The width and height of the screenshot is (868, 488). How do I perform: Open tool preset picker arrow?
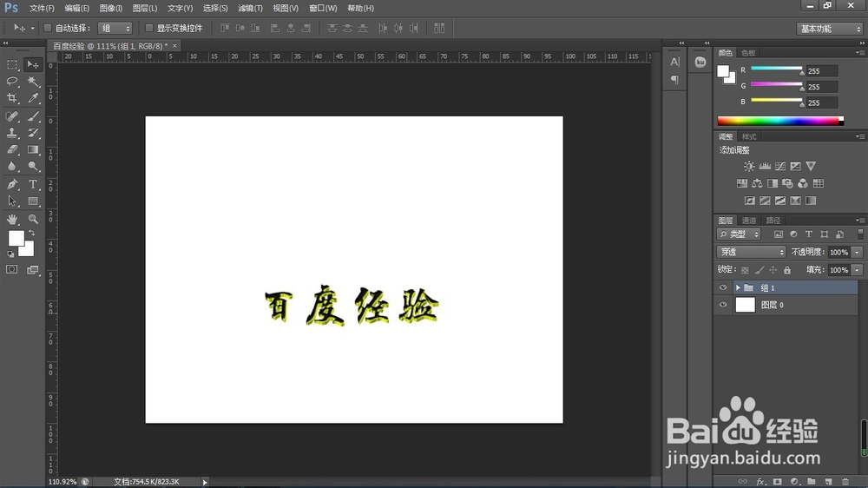(32, 28)
